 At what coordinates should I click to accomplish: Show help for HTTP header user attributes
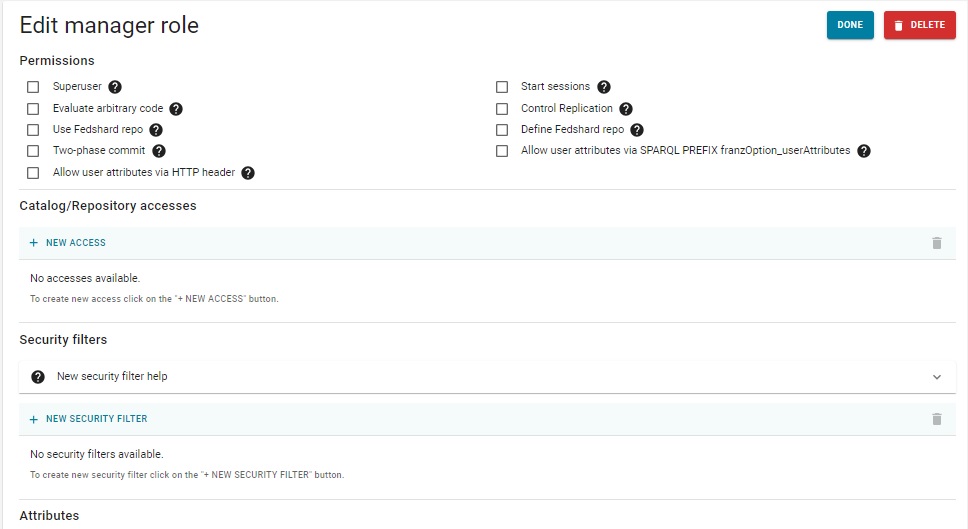248,173
